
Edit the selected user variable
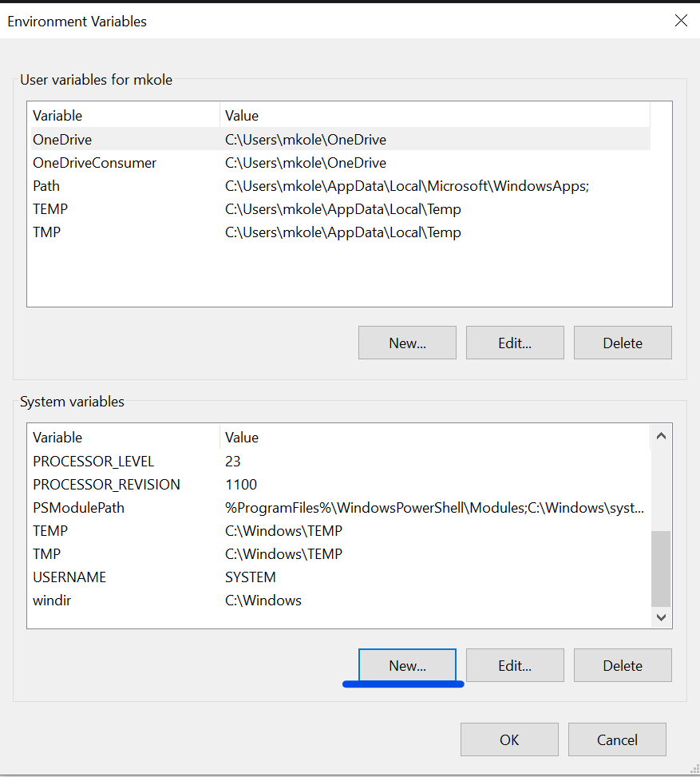coord(515,343)
